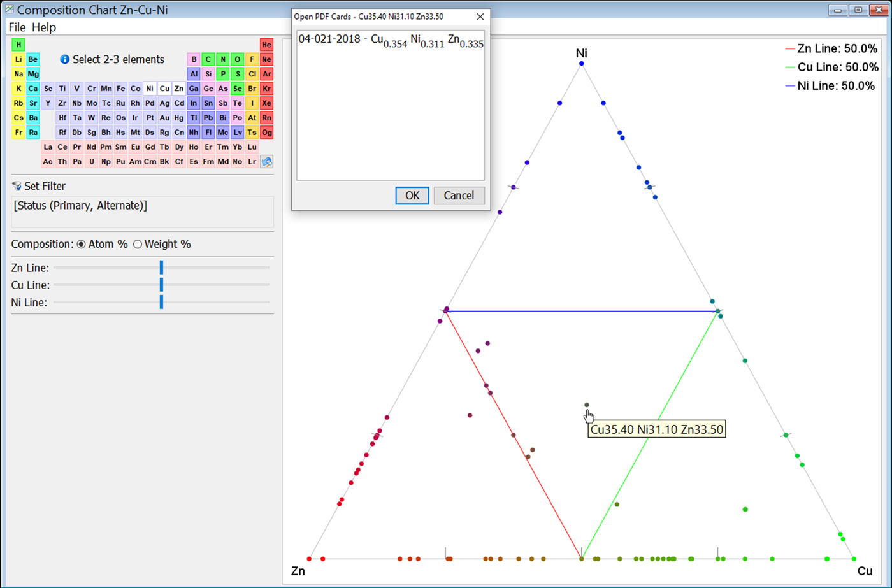892x588 pixels.
Task: Select the Gd element cell
Action: (x=150, y=147)
